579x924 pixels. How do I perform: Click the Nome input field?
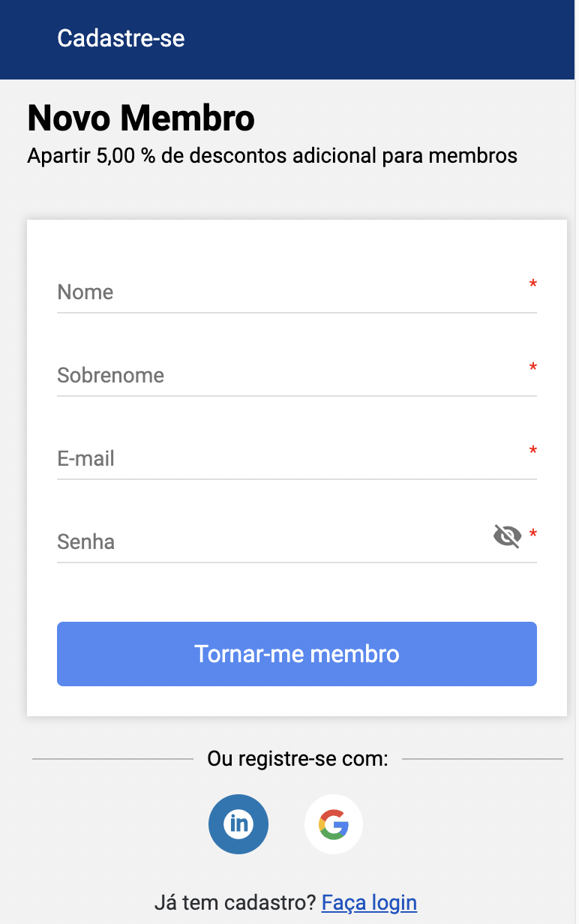coord(285,292)
